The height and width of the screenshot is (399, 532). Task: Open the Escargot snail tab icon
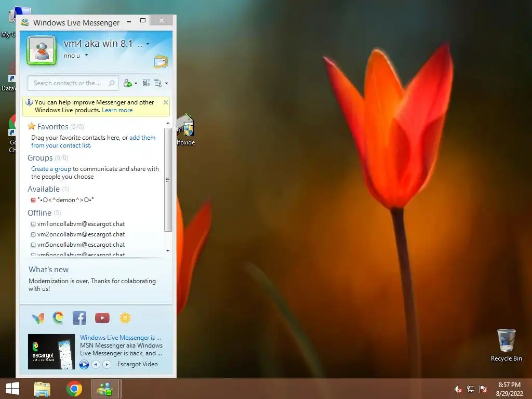58,318
